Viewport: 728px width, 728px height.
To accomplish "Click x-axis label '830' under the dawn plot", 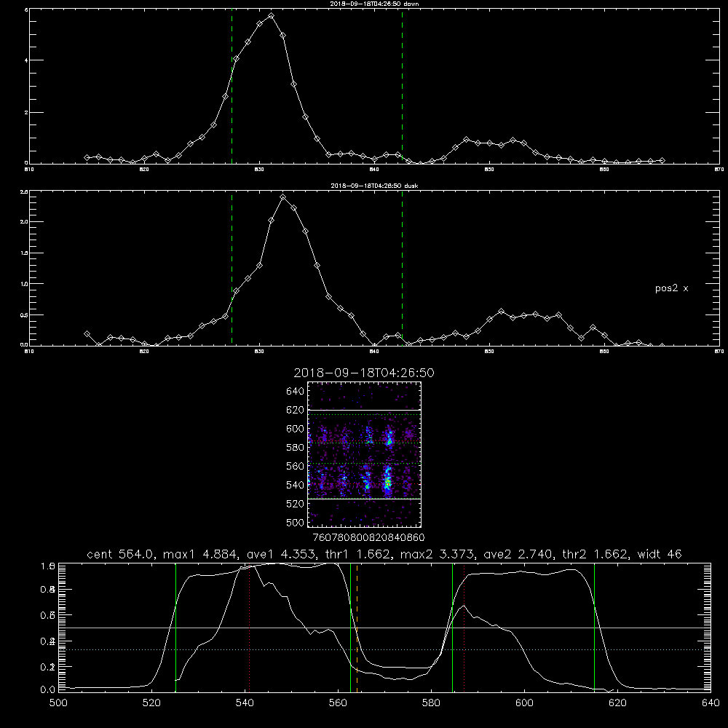I will (259, 170).
